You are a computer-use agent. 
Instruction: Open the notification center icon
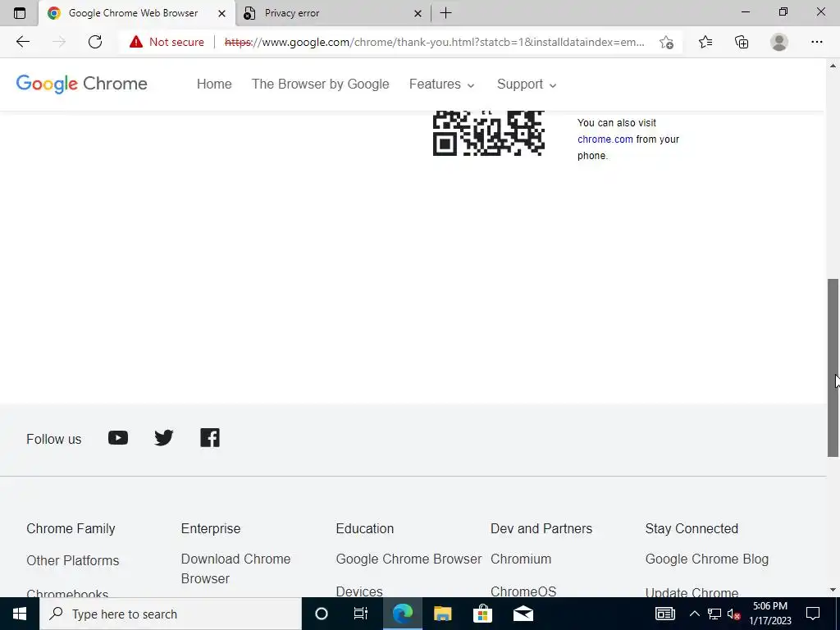coord(813,614)
